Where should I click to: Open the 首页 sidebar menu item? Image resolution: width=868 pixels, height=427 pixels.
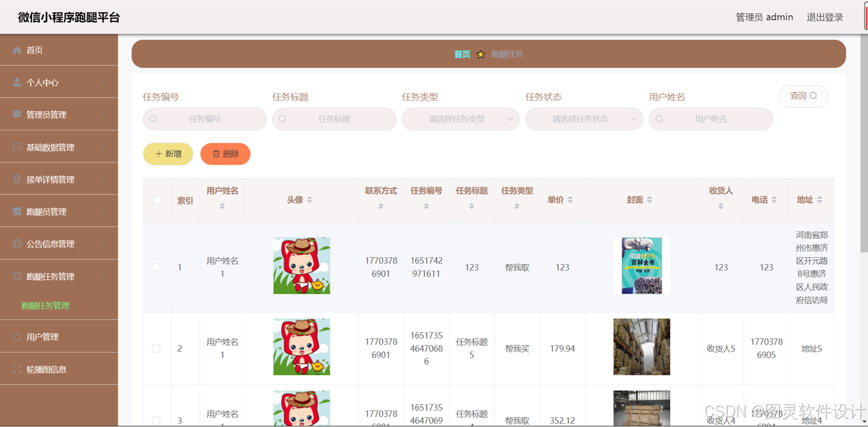coord(59,50)
